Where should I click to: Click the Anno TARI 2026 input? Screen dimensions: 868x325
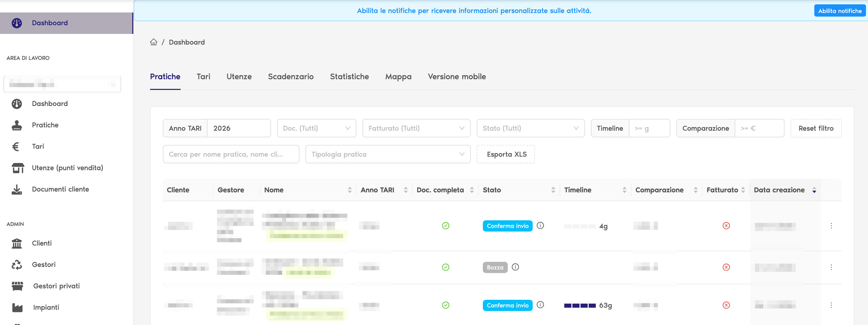239,128
